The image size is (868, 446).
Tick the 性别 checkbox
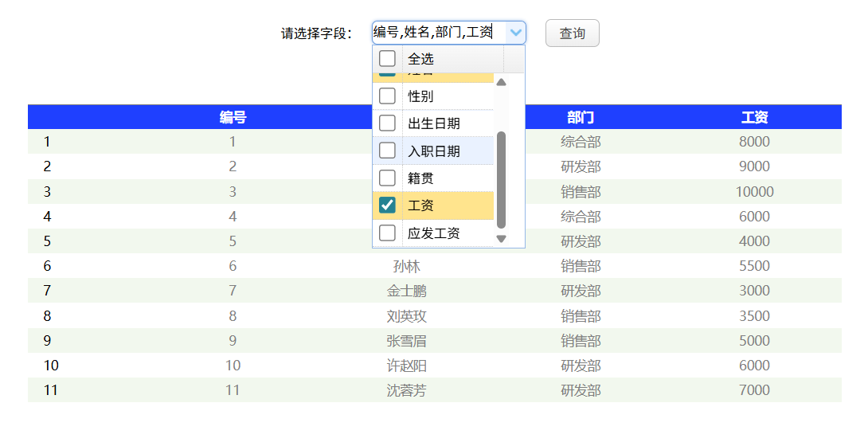click(x=387, y=96)
